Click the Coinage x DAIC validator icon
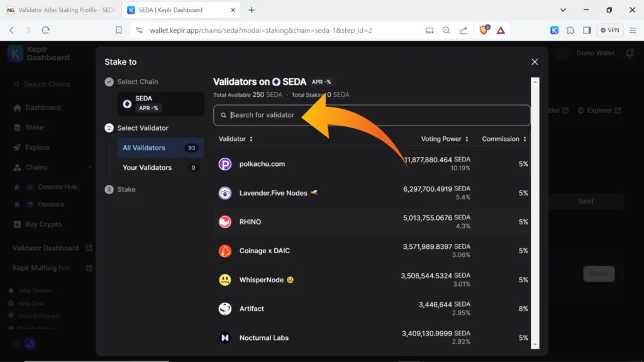 pyautogui.click(x=225, y=251)
